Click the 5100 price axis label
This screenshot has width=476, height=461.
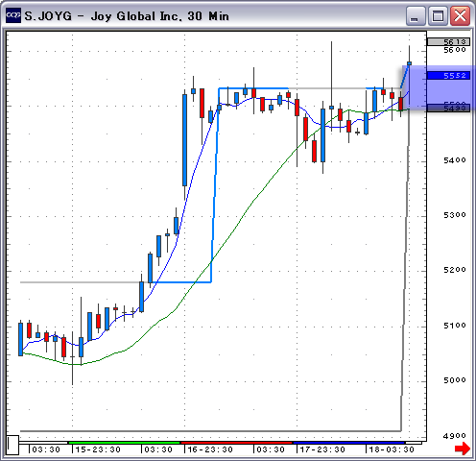point(455,326)
